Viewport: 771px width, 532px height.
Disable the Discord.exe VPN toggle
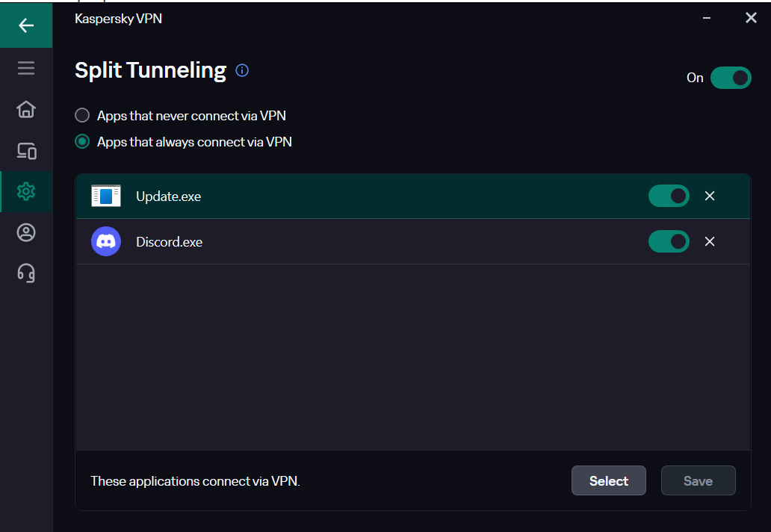click(x=669, y=241)
